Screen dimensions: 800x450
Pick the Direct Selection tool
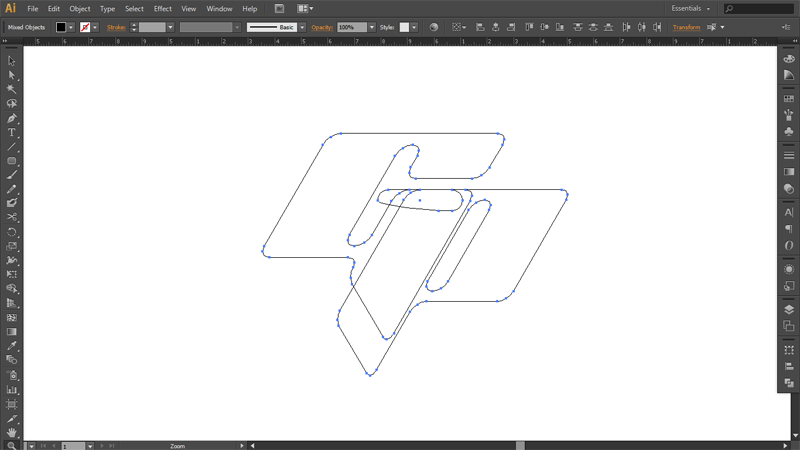12,75
